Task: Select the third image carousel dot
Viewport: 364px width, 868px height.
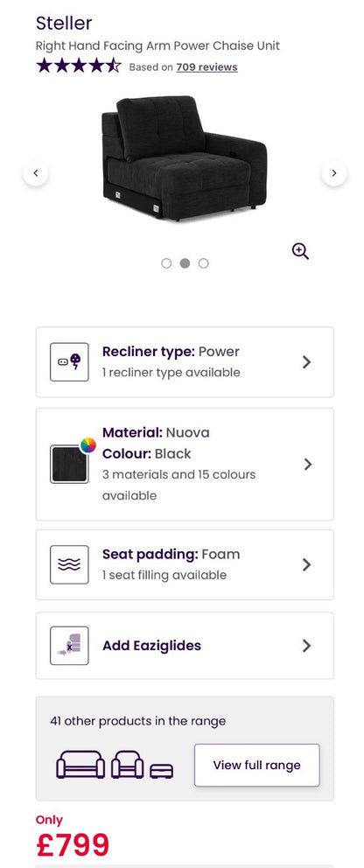Action: click(x=204, y=263)
